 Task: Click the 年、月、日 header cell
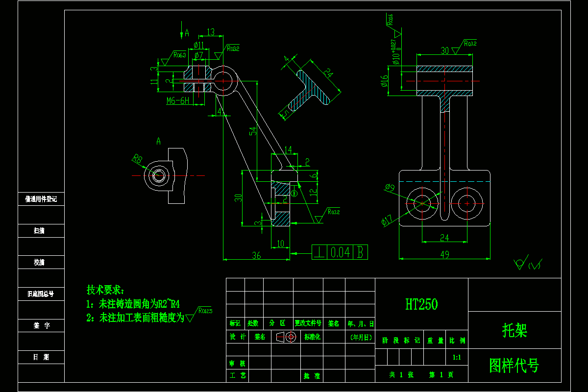click(x=360, y=323)
